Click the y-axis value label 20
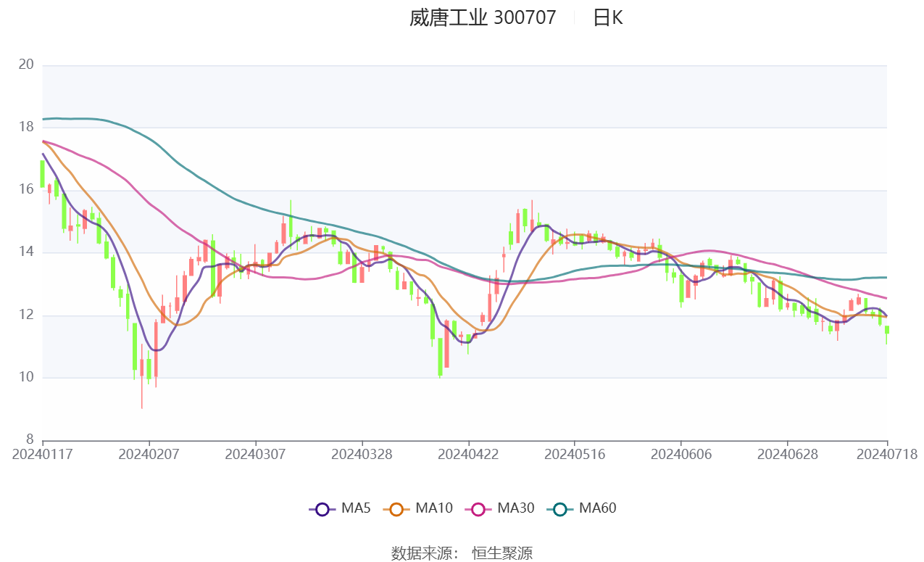Viewport: 924px width, 562px height. [x=26, y=65]
